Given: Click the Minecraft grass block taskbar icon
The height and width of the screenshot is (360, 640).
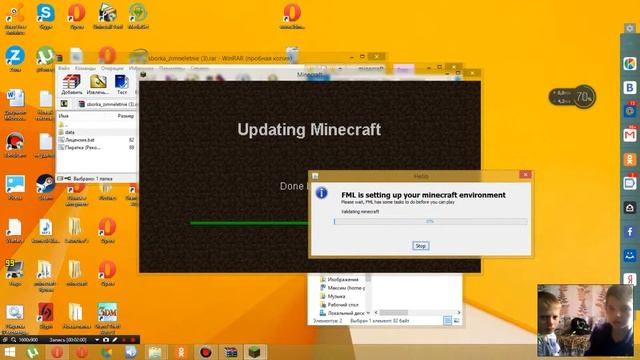Looking at the screenshot, I should tap(255, 352).
